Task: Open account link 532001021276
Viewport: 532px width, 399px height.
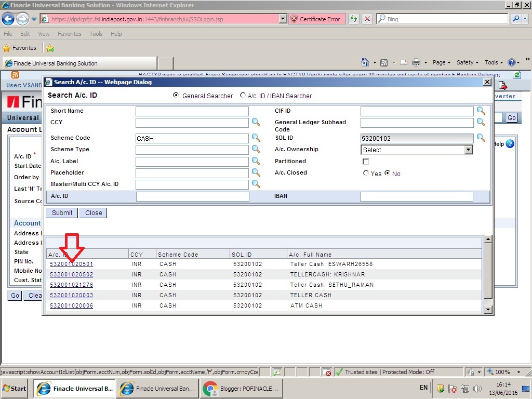Action: coord(71,285)
